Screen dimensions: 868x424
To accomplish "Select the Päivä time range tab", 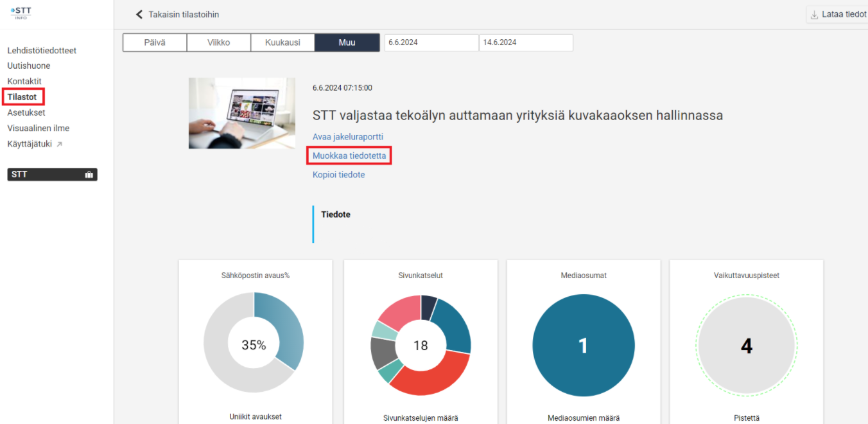I will (x=155, y=43).
